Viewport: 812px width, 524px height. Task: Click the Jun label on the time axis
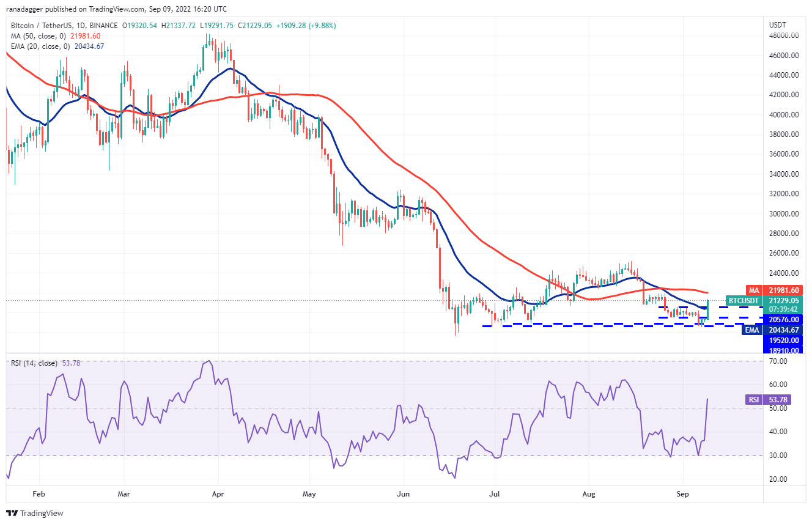(x=403, y=493)
